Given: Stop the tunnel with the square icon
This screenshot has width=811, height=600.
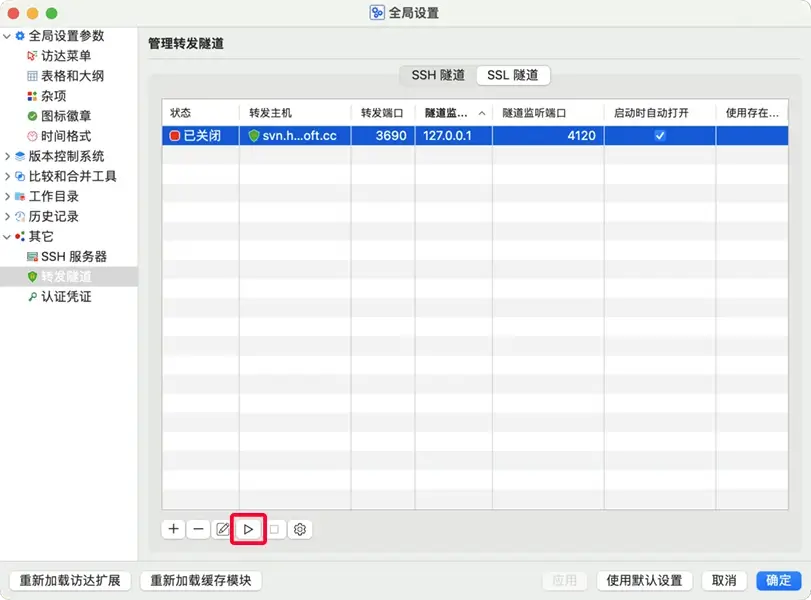Looking at the screenshot, I should 273,529.
